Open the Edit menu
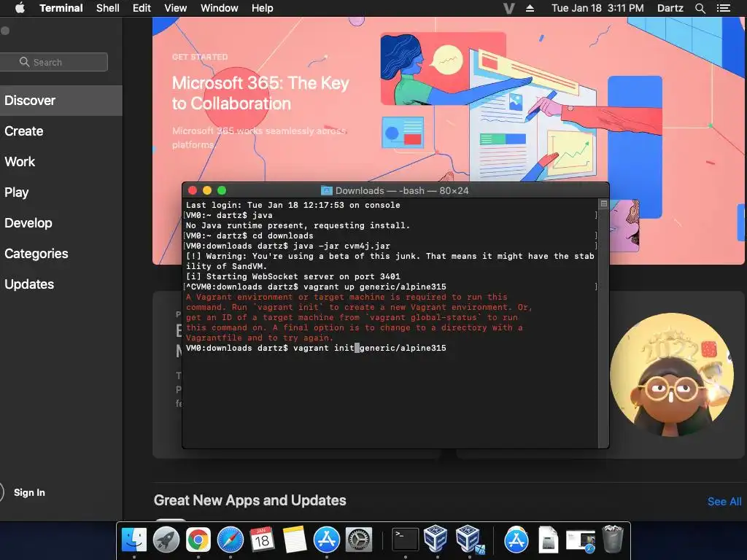Viewport: 747px width, 560px height. click(x=142, y=8)
